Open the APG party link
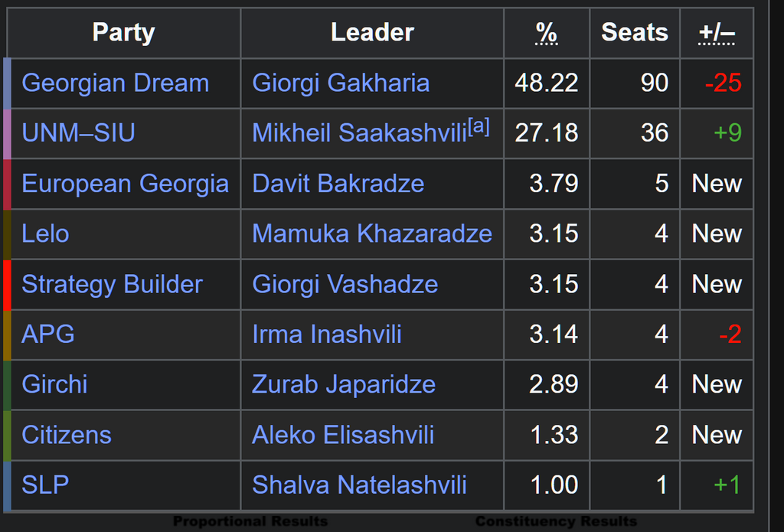Screen dimensions: 784x532 point(48,334)
